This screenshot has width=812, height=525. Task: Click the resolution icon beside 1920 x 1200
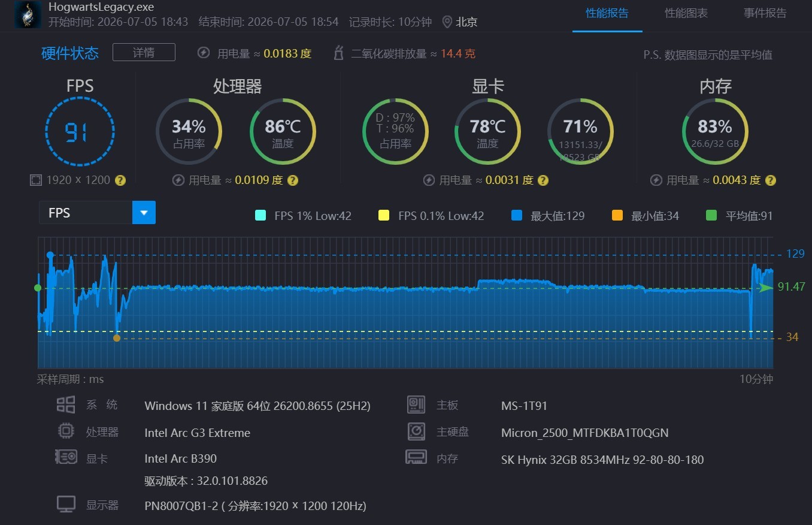pos(35,180)
